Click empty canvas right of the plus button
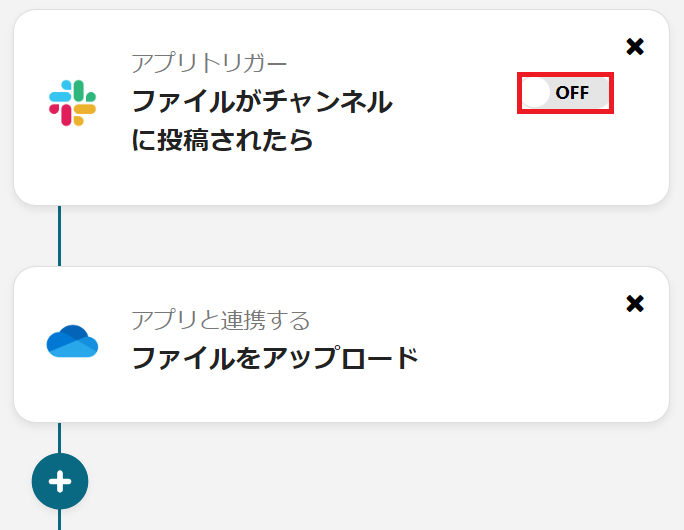 coord(350,481)
